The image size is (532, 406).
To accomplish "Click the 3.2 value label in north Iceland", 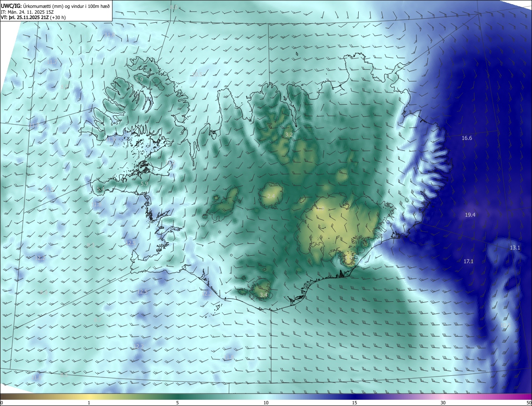I will [289, 135].
